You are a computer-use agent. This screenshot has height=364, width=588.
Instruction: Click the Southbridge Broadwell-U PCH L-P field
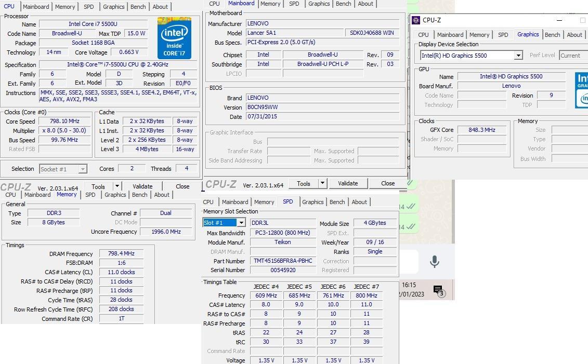click(x=323, y=64)
